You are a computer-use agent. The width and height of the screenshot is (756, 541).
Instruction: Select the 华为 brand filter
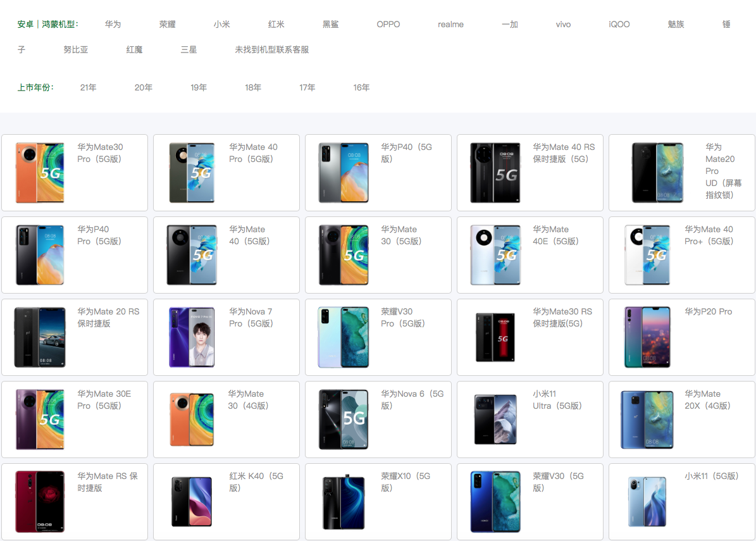click(x=113, y=24)
